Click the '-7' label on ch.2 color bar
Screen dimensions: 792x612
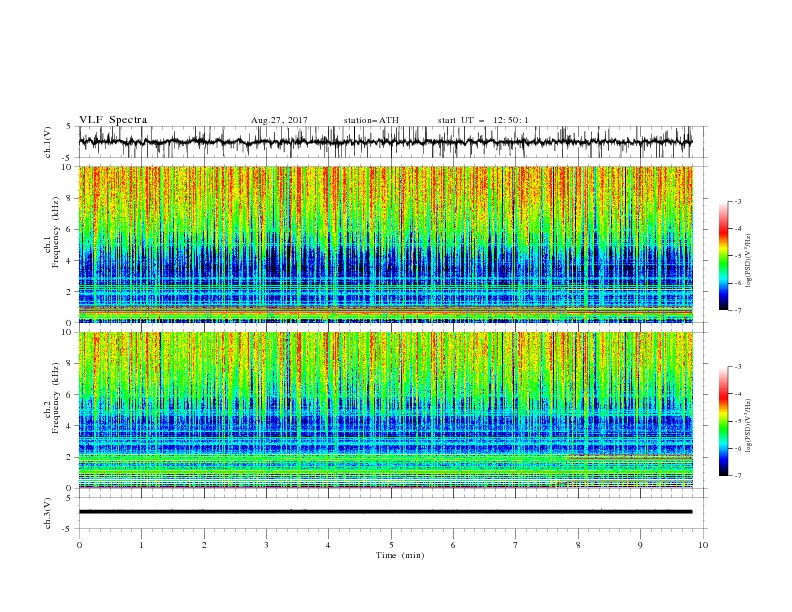[737, 476]
